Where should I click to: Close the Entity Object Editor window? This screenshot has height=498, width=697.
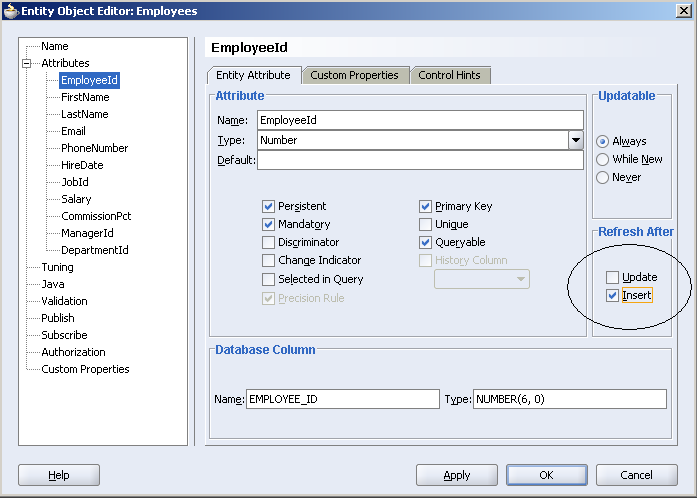pyautogui.click(x=682, y=11)
